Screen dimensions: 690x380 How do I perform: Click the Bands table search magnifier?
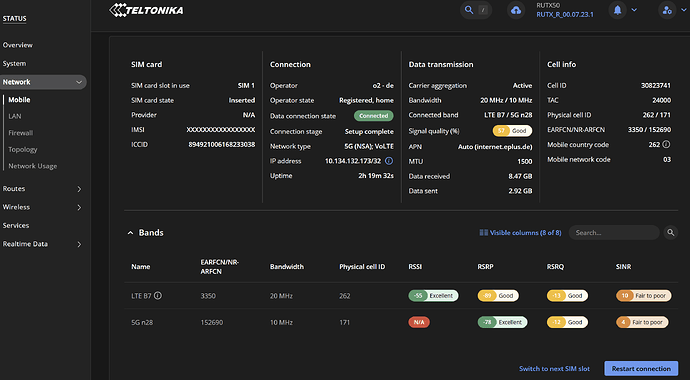pyautogui.click(x=671, y=233)
